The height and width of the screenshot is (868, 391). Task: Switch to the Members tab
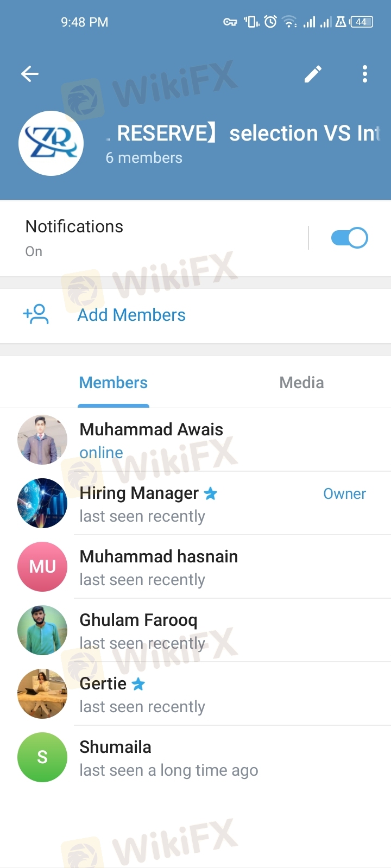point(113,383)
